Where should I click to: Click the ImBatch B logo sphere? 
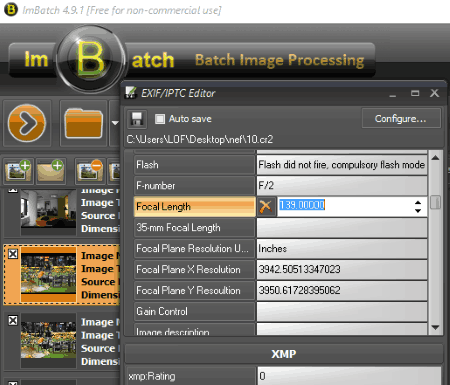(x=90, y=59)
